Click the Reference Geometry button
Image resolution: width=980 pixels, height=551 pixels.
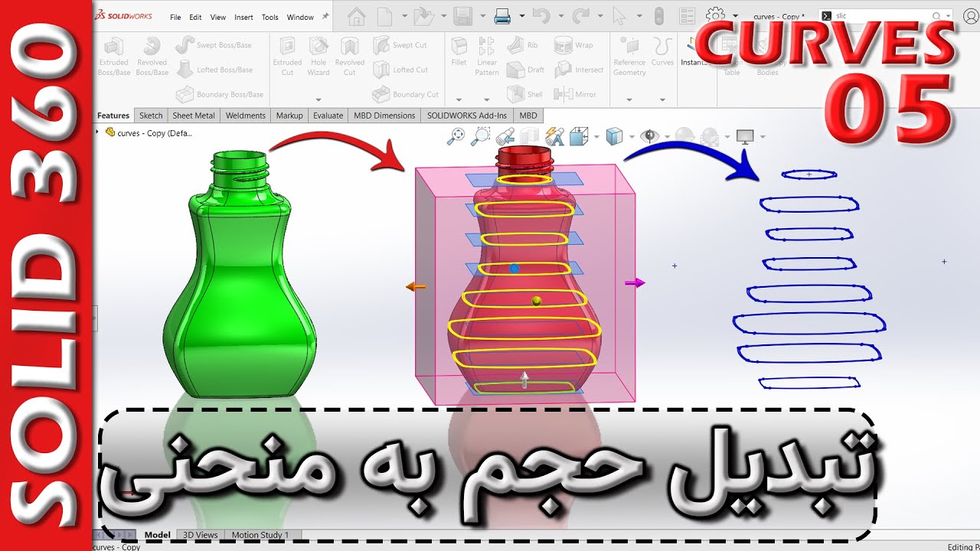pyautogui.click(x=629, y=57)
